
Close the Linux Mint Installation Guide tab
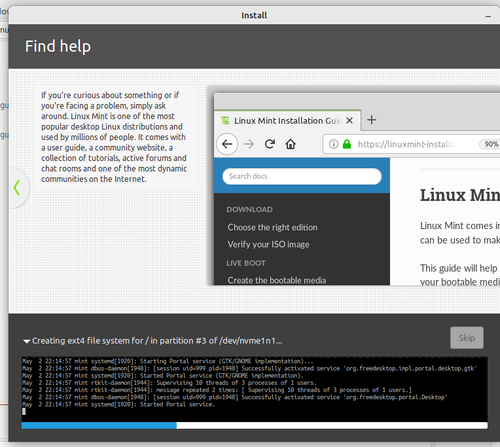pos(349,120)
